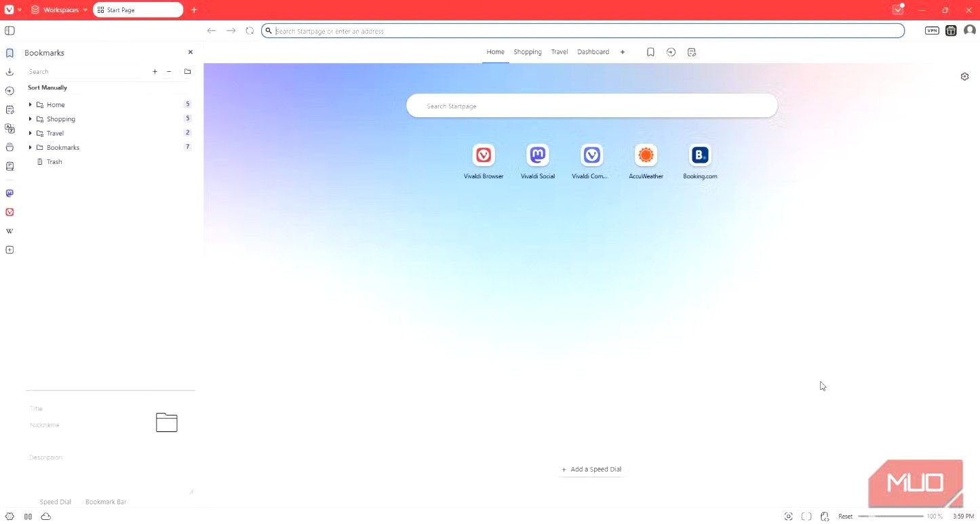The height and width of the screenshot is (524, 980).
Task: Open History from start page navigation
Action: tap(671, 52)
